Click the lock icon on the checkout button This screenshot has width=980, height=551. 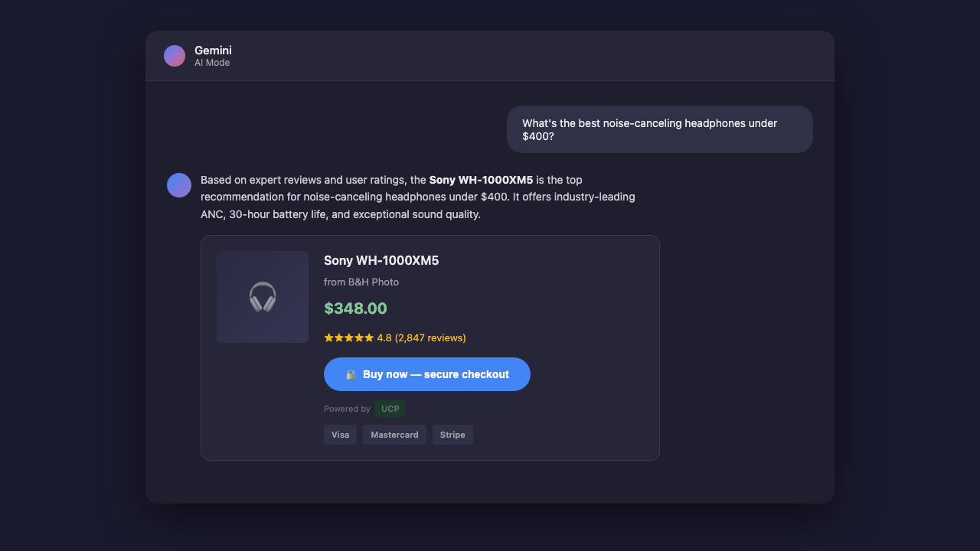[351, 374]
